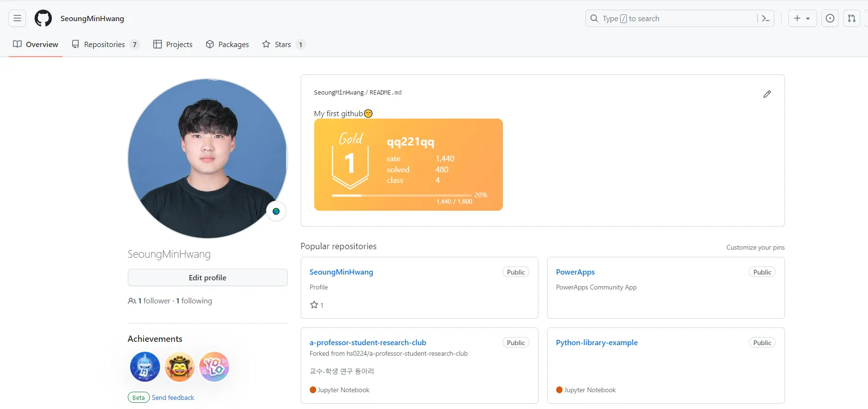
Task: Open the Repositories tab
Action: point(105,44)
